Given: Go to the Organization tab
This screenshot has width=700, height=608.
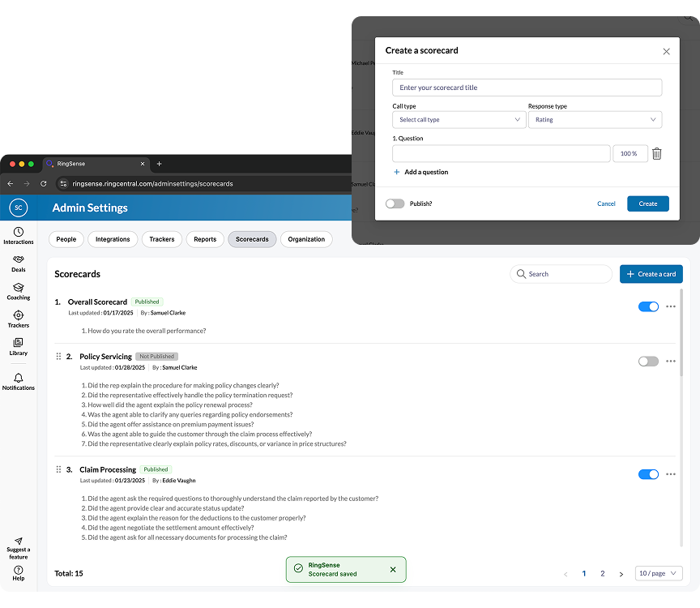Looking at the screenshot, I should tap(305, 239).
